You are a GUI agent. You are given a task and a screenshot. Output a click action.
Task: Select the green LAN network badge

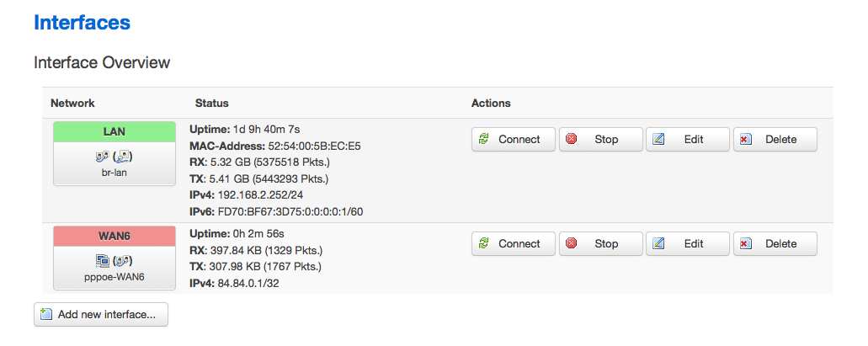[114, 132]
